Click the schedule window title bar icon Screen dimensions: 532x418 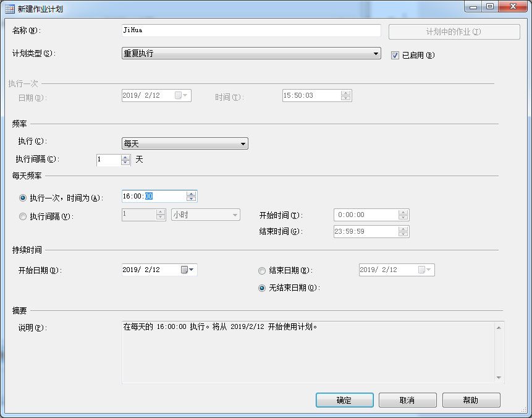(x=9, y=9)
